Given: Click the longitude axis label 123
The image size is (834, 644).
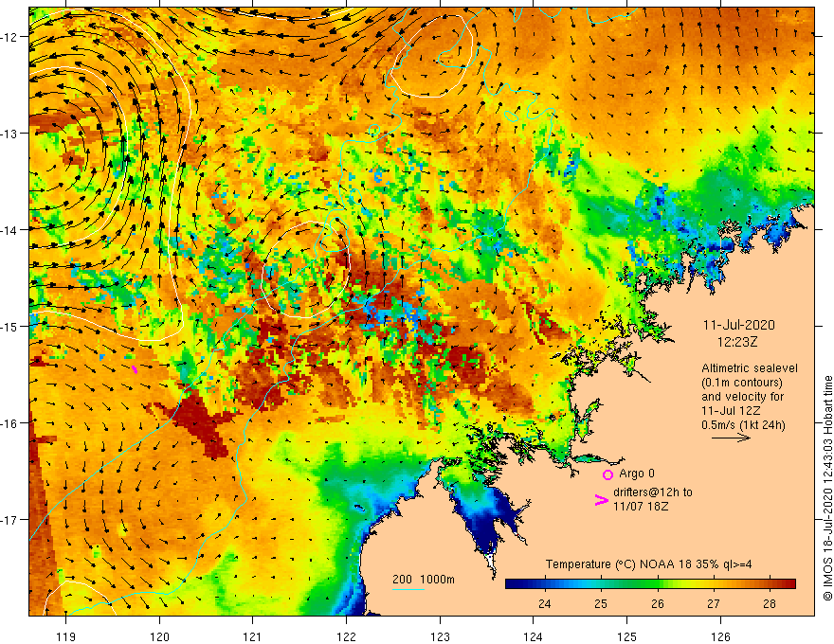Looking at the screenshot, I should (x=440, y=636).
